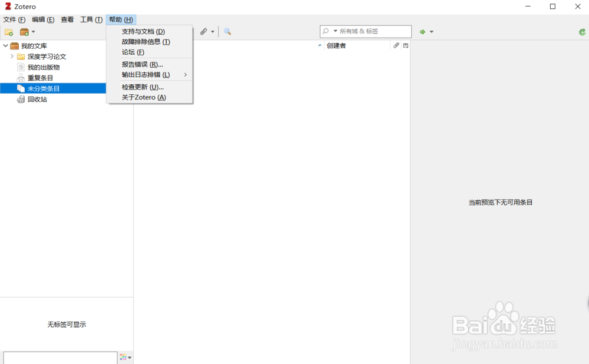Choose 故障排除信息 (T) menu entry
Image resolution: width=589 pixels, height=364 pixels.
pyautogui.click(x=150, y=42)
